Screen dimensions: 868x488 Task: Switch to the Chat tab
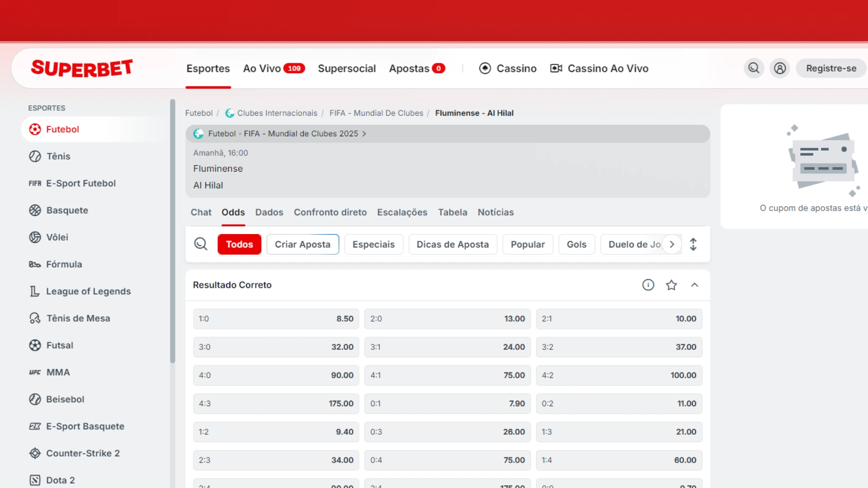click(201, 212)
